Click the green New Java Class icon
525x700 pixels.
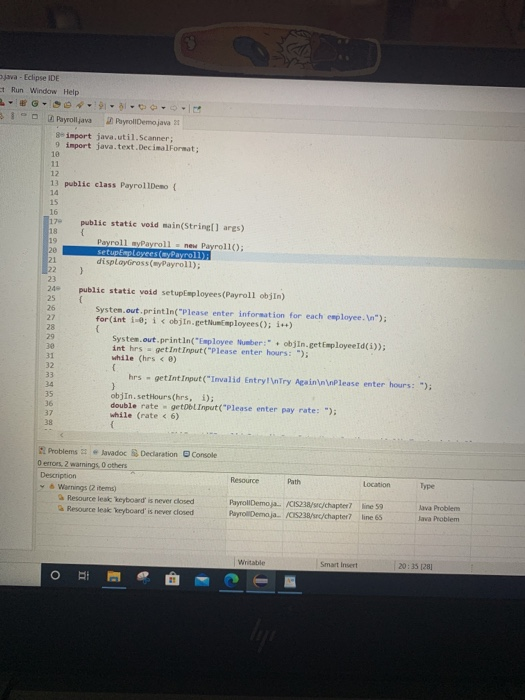(35, 104)
